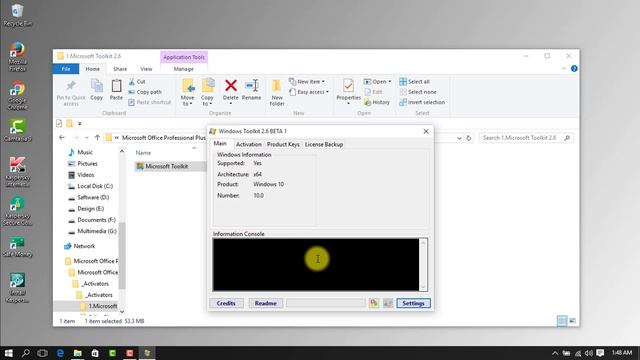Select Network in navigation pane
The image size is (640, 360).
80,246
